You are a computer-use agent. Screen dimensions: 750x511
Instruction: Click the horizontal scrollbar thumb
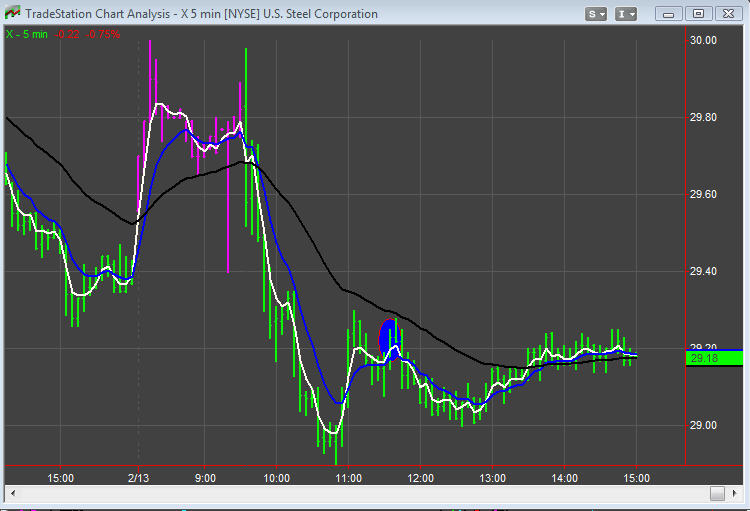[x=717, y=493]
